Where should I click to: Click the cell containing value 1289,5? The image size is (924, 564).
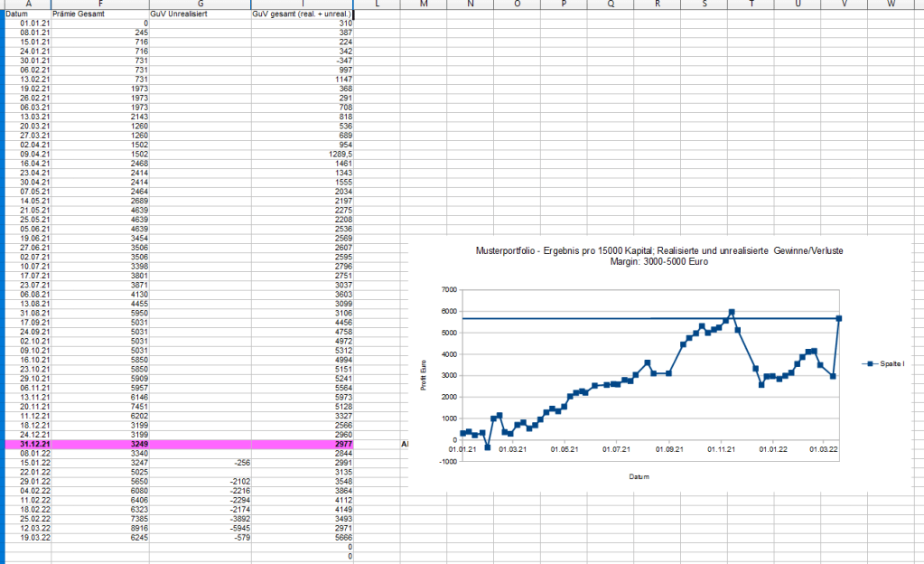pos(302,154)
